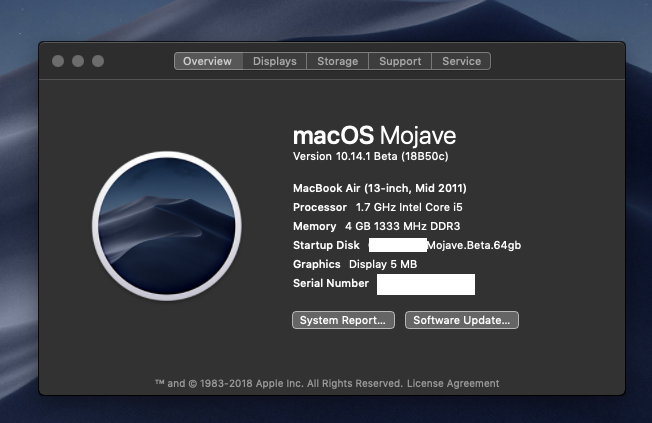Click the Processor label

pos(320,207)
